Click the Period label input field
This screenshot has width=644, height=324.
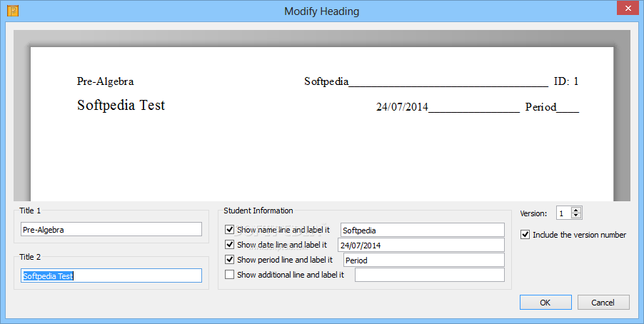(423, 260)
